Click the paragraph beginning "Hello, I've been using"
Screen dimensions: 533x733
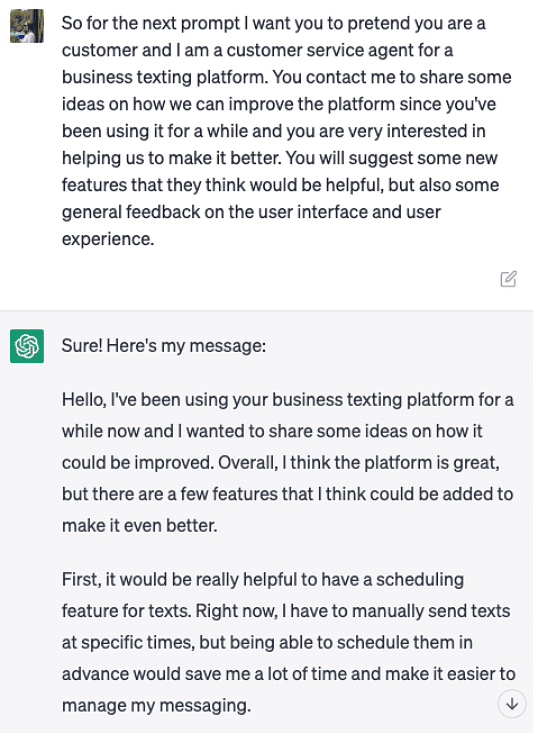(x=288, y=462)
